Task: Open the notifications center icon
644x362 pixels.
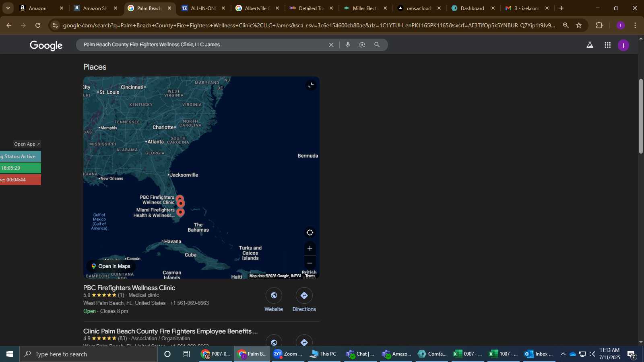Action: [x=632, y=354]
